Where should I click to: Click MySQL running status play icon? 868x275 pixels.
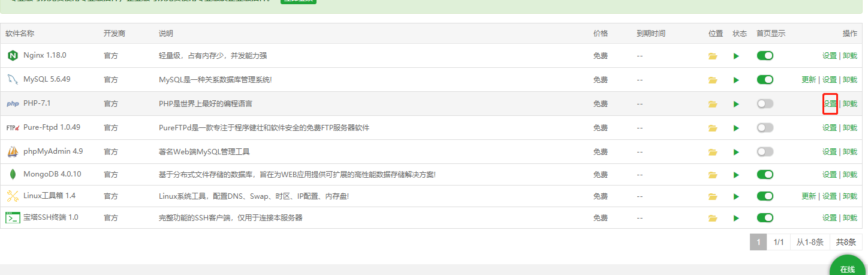point(736,80)
